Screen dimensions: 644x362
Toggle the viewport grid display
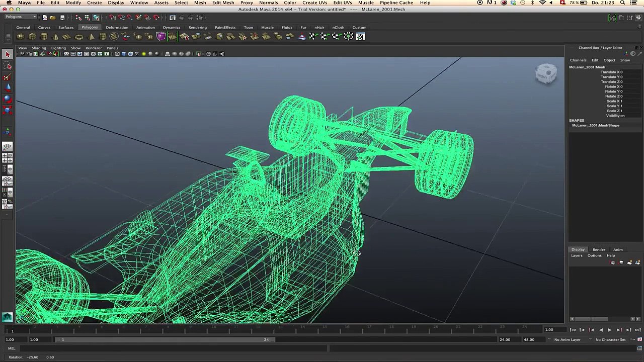pyautogui.click(x=66, y=54)
